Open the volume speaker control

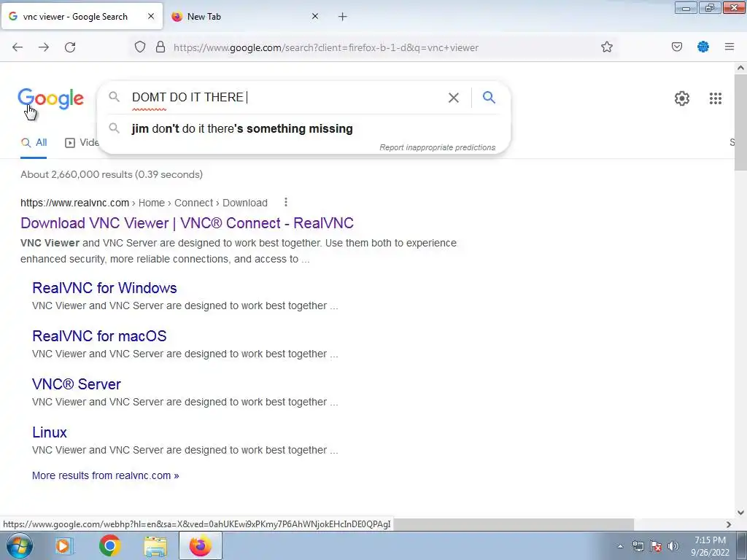point(673,546)
